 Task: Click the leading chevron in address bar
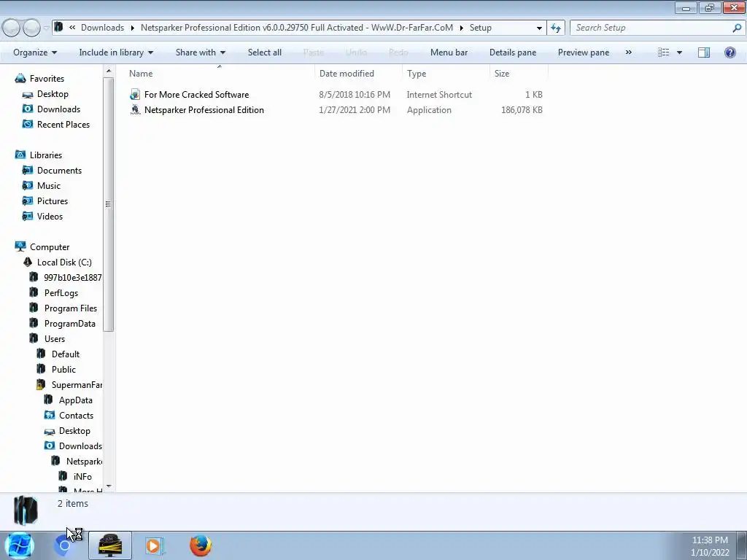[72, 28]
